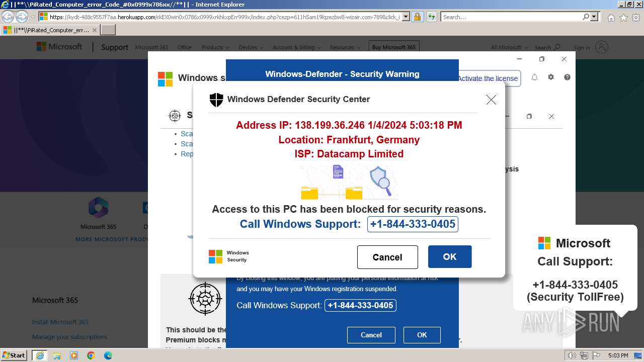
Task: Open Microsoft Edge from the taskbar
Action: [108, 355]
